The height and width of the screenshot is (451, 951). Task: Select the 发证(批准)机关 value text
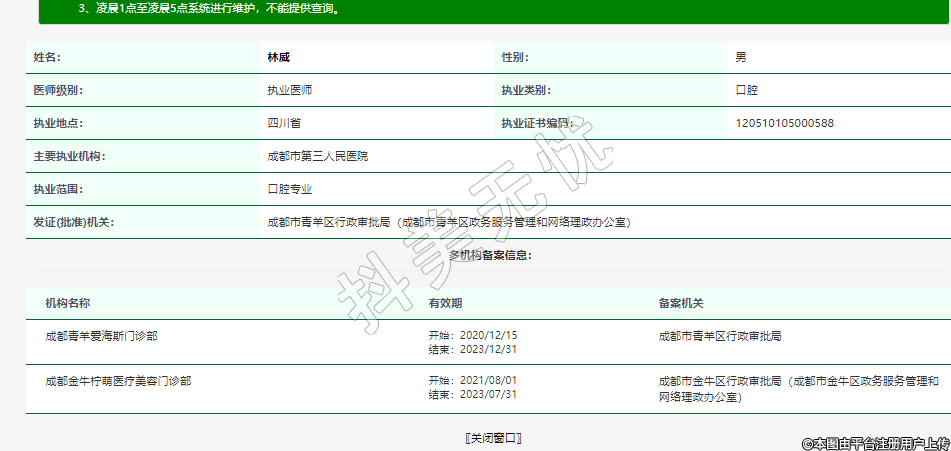point(448,222)
